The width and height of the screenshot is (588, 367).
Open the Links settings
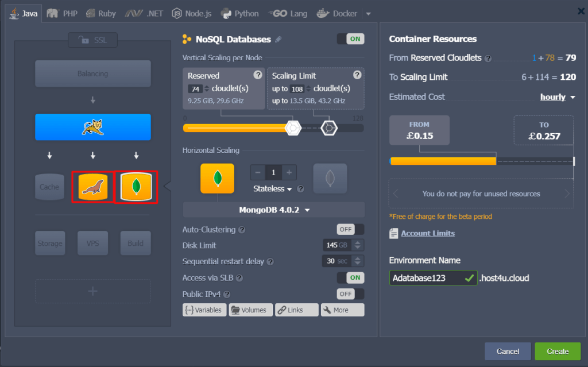(x=297, y=310)
